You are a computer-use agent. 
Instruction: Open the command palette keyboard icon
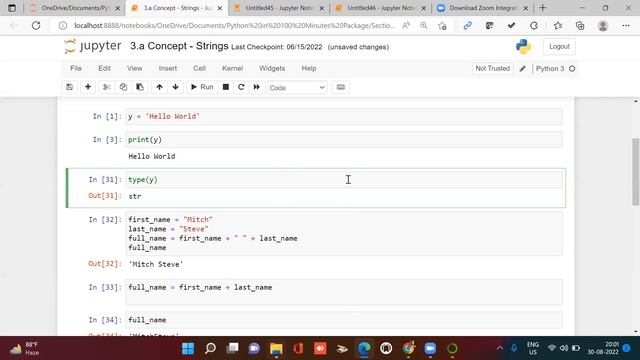tap(341, 87)
